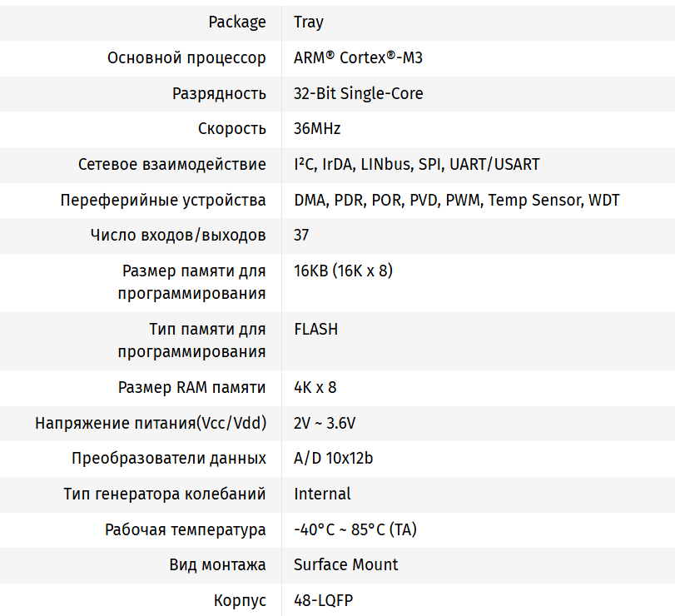This screenshot has width=675, height=616.
Task: Click the "Число входов/выходов" label
Action: click(x=178, y=235)
